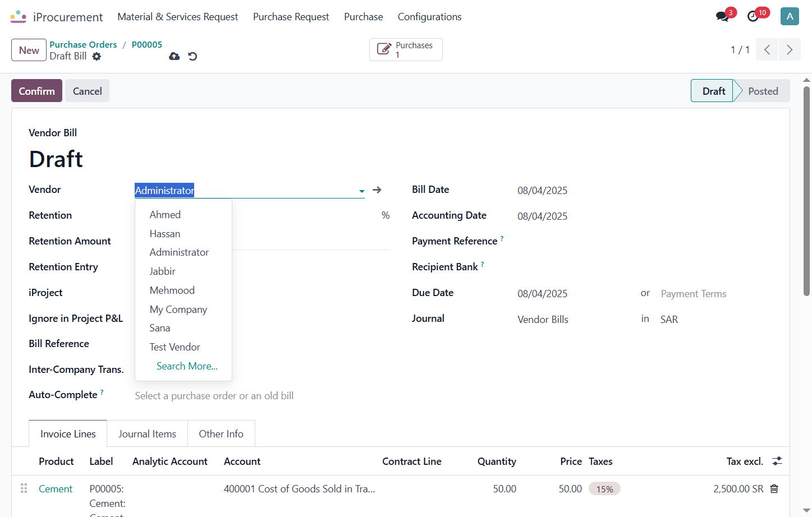Open Material & Services Request menu
The image size is (812, 517).
click(178, 17)
